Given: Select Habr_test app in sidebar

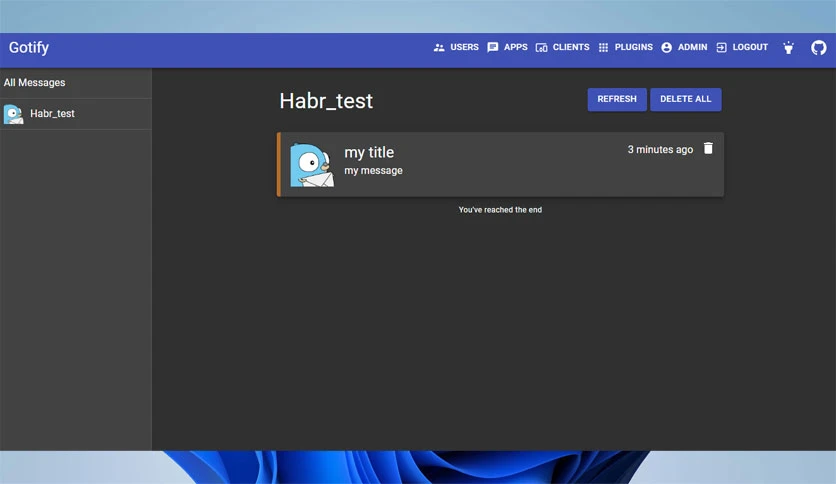Looking at the screenshot, I should (76, 114).
